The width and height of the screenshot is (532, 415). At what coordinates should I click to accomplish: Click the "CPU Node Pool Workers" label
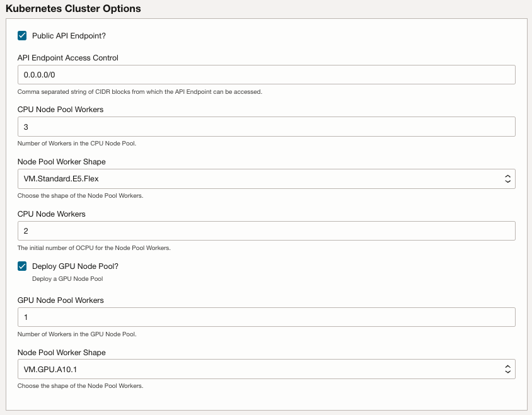61,110
